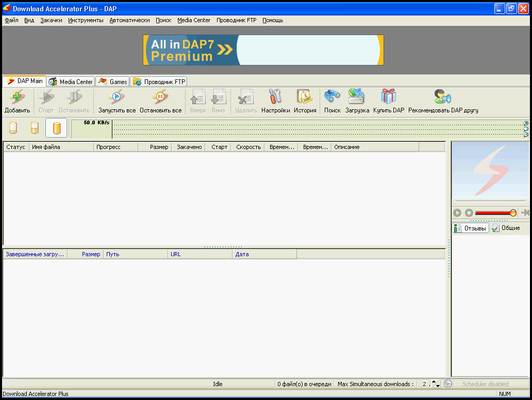This screenshot has width=532, height=400.
Task: Switch to Проводник FTP tab
Action: (x=159, y=82)
